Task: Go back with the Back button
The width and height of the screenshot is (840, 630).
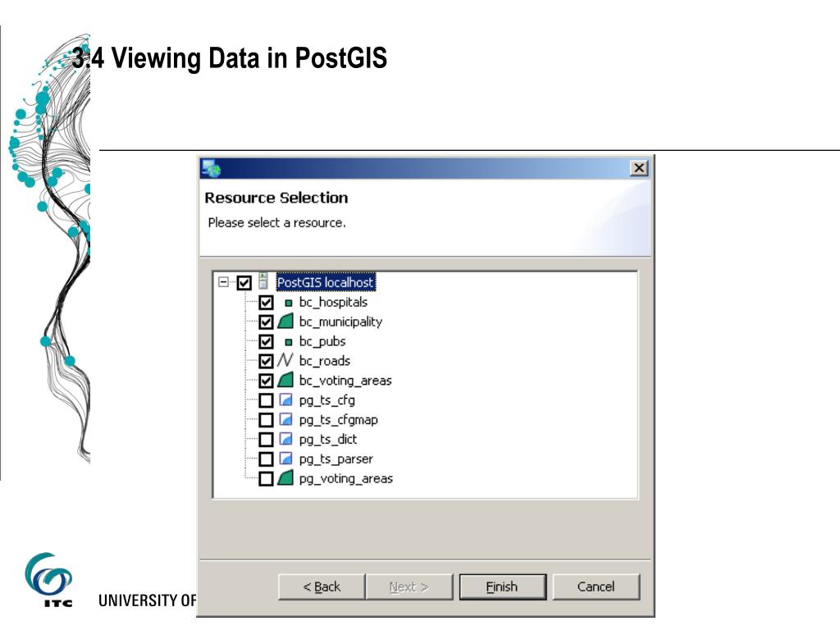Action: [322, 587]
